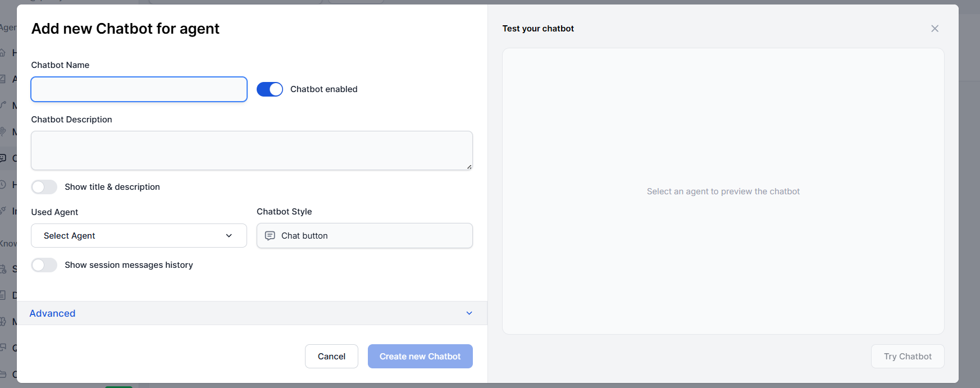Click the 'Select an agent to preview the chatbot' text
Viewport: 980px width, 388px height.
pyautogui.click(x=723, y=191)
